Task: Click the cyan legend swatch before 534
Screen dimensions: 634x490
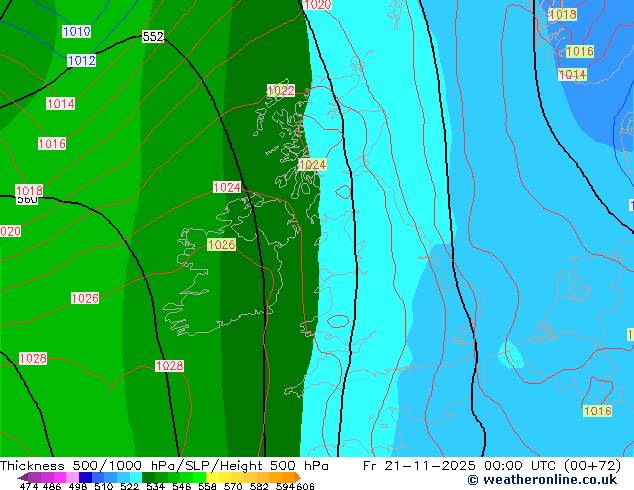Action: point(136,477)
